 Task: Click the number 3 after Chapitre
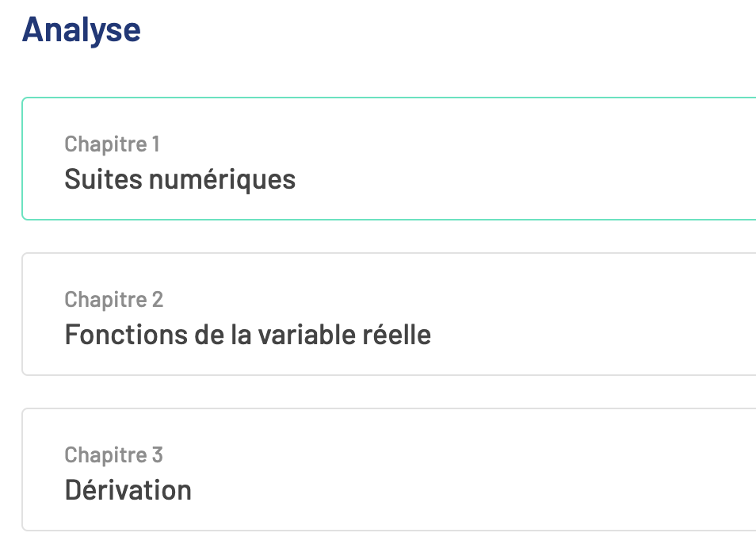tap(157, 455)
